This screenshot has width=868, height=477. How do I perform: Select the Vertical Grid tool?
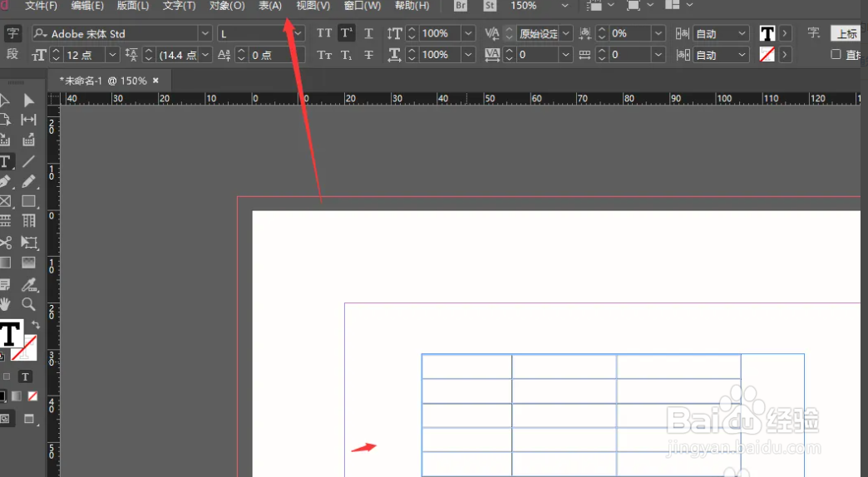tap(29, 221)
